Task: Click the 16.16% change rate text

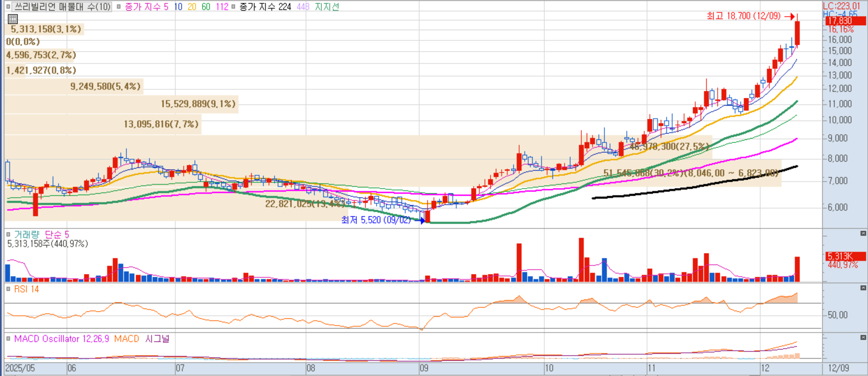Action: (841, 29)
